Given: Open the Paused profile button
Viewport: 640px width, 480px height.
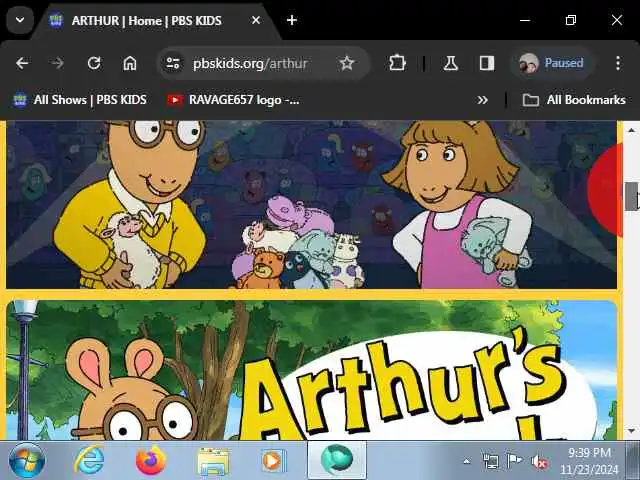Looking at the screenshot, I should coord(552,63).
